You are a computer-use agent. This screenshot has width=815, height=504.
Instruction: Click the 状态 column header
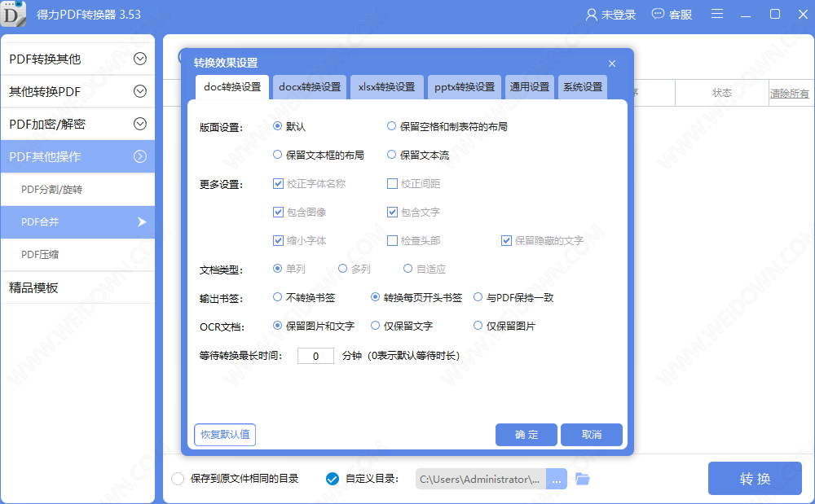(x=721, y=93)
